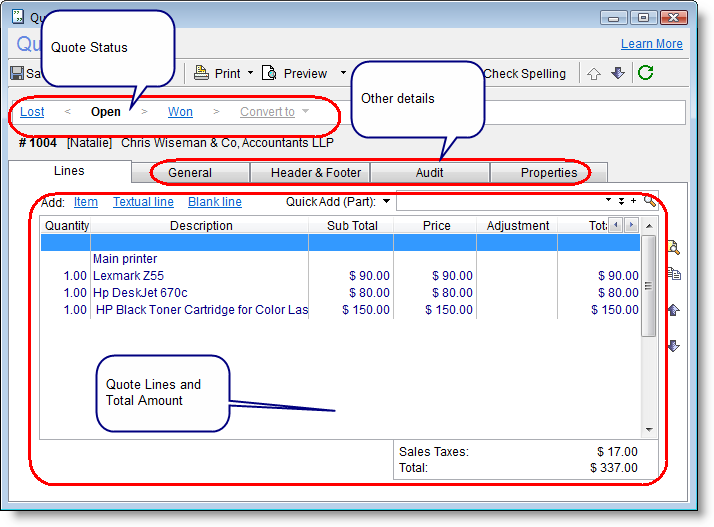Click the copy line icon right of grid
Viewport: 714px width, 527px height.
[673, 274]
